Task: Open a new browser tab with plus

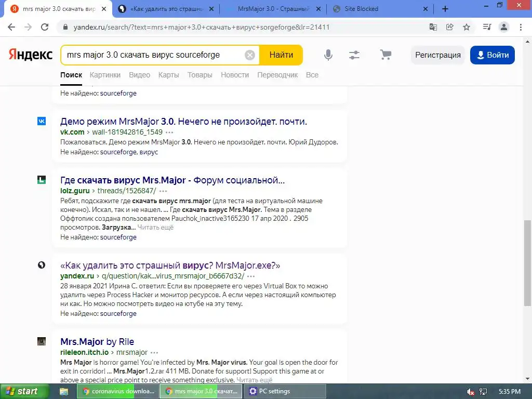Action: pyautogui.click(x=445, y=9)
